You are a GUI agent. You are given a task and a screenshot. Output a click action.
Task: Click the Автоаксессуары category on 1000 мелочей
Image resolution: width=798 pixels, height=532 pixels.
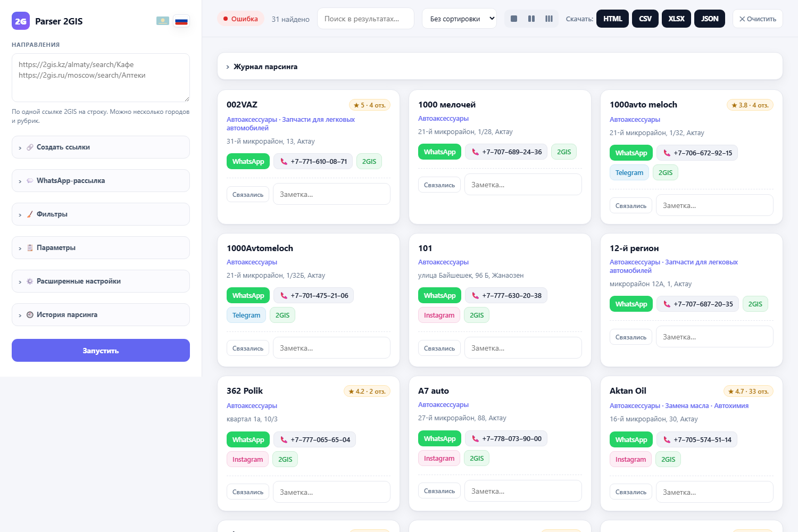coord(443,119)
